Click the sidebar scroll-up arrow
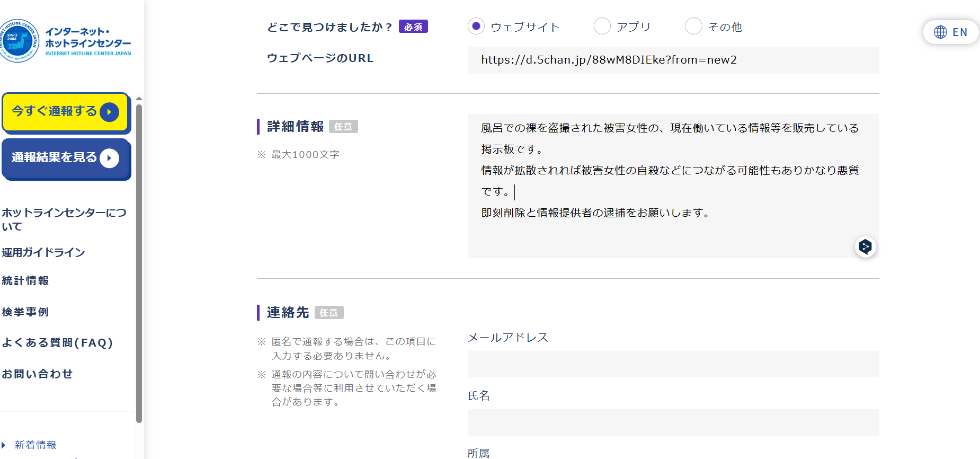Screen dimensions: 980x459 pos(139,99)
